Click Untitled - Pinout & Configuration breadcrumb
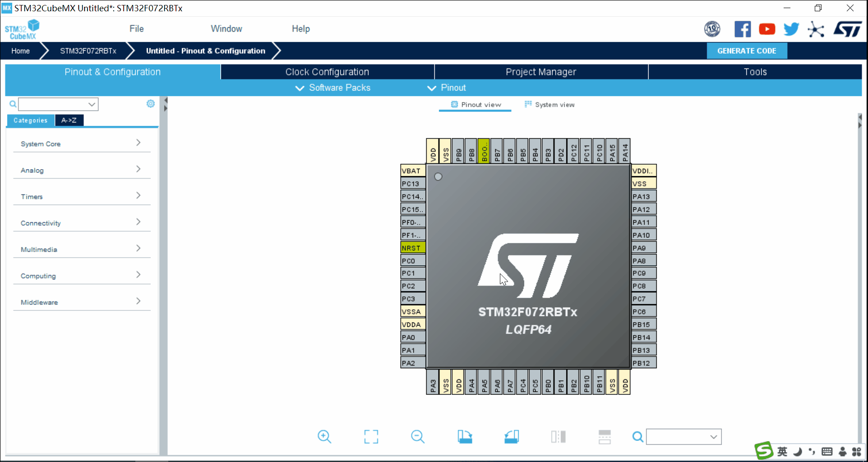The height and width of the screenshot is (462, 868). (x=205, y=51)
